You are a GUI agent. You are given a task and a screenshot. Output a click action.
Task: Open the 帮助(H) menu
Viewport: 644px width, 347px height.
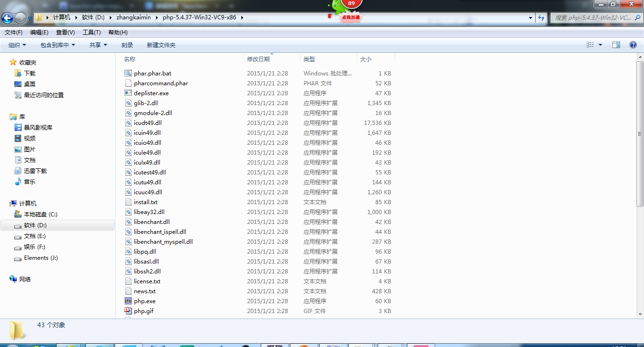[x=118, y=33]
